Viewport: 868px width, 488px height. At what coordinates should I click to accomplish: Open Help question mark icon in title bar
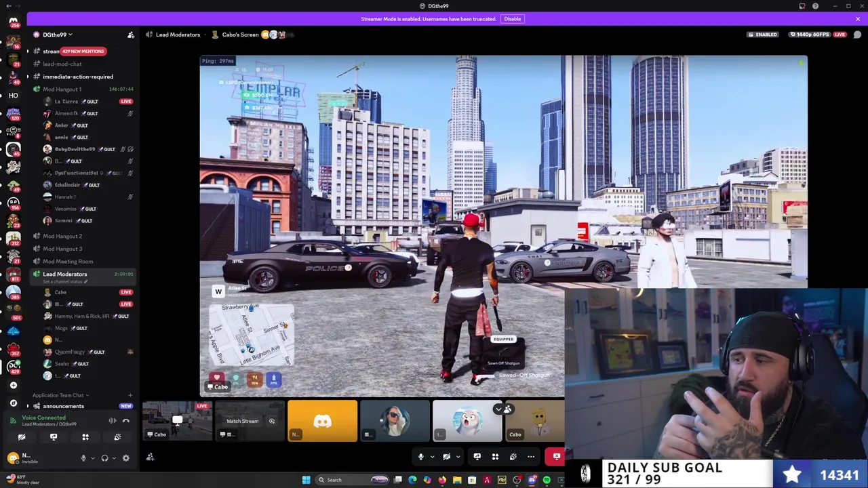click(x=815, y=6)
